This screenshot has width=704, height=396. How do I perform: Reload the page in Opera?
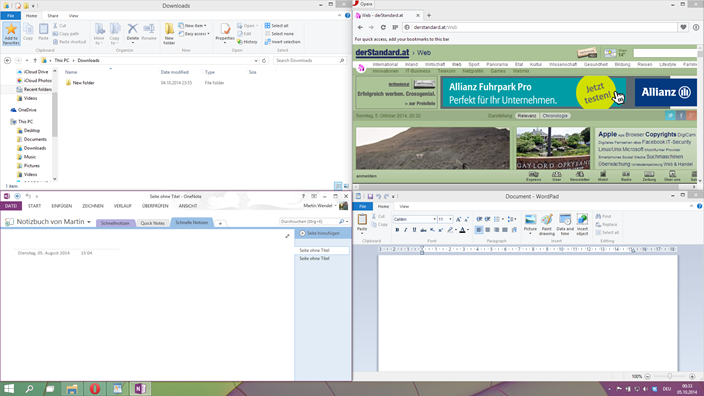click(x=383, y=27)
